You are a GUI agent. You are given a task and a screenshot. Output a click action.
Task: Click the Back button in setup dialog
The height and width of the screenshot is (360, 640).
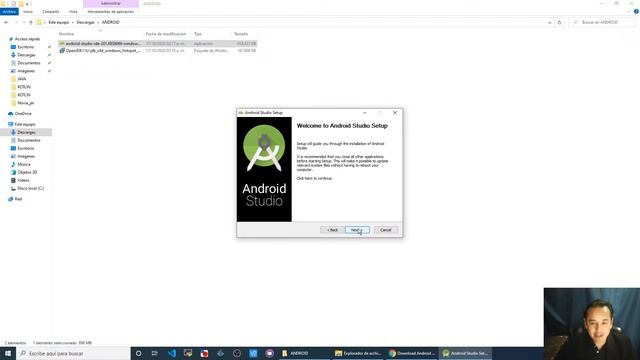pos(332,230)
